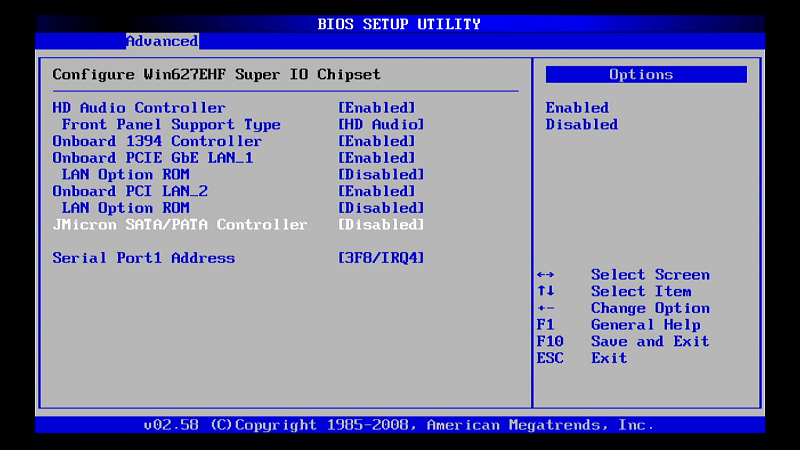Open Front Panel Support Type HD Audio value

(x=381, y=125)
